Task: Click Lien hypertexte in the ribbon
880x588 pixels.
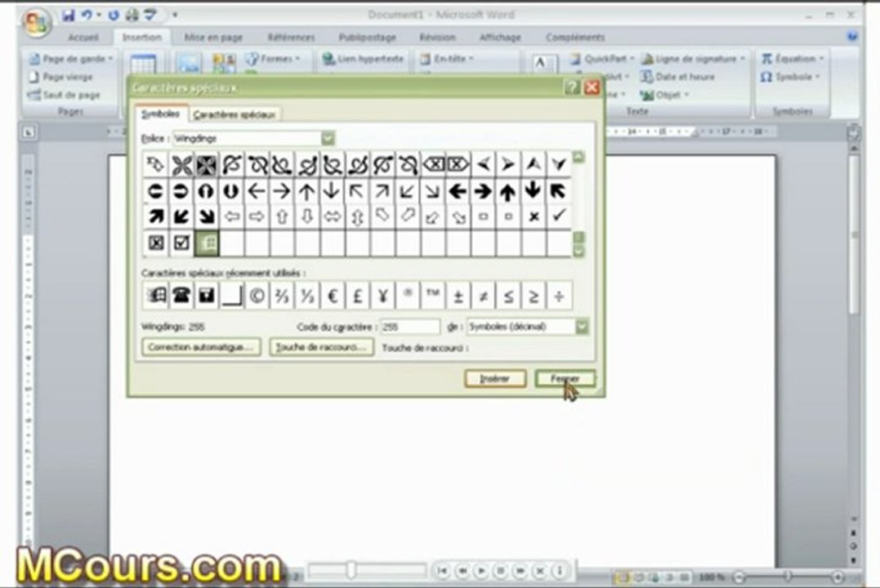Action: [x=363, y=58]
